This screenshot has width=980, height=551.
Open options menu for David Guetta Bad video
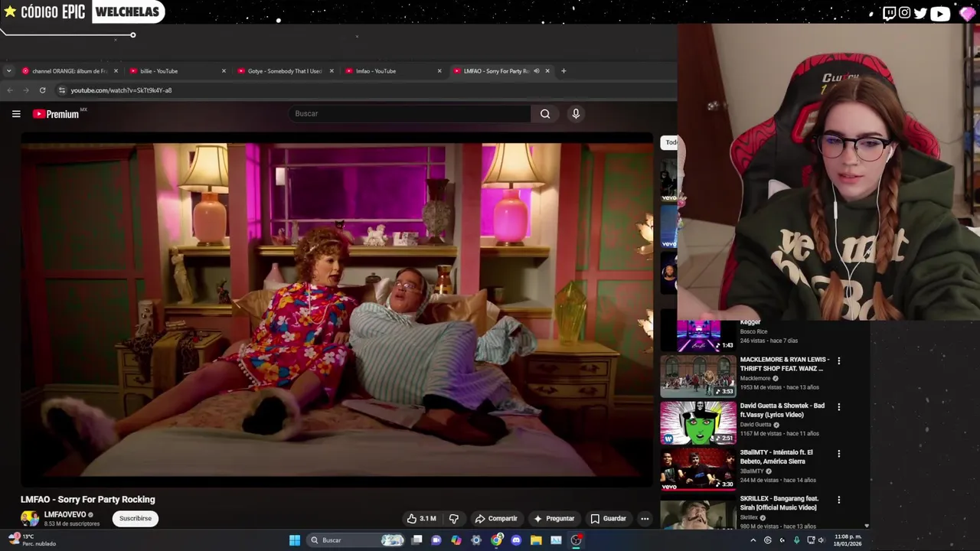tap(838, 407)
